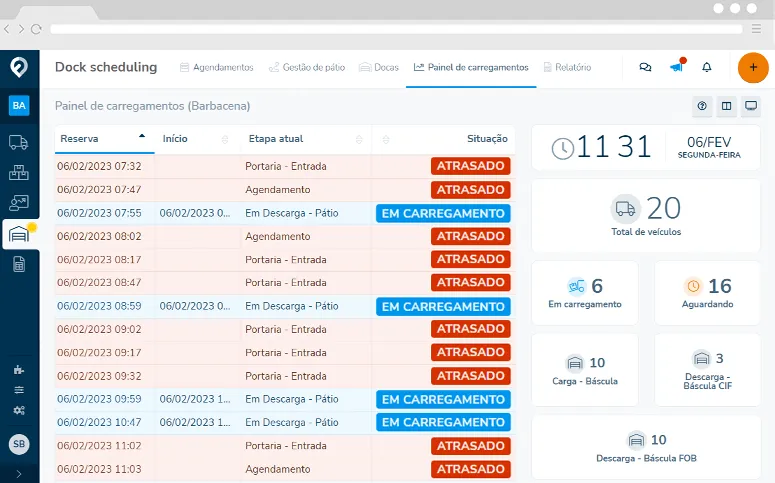Click the SB user avatar
775x483 pixels.
click(x=19, y=444)
